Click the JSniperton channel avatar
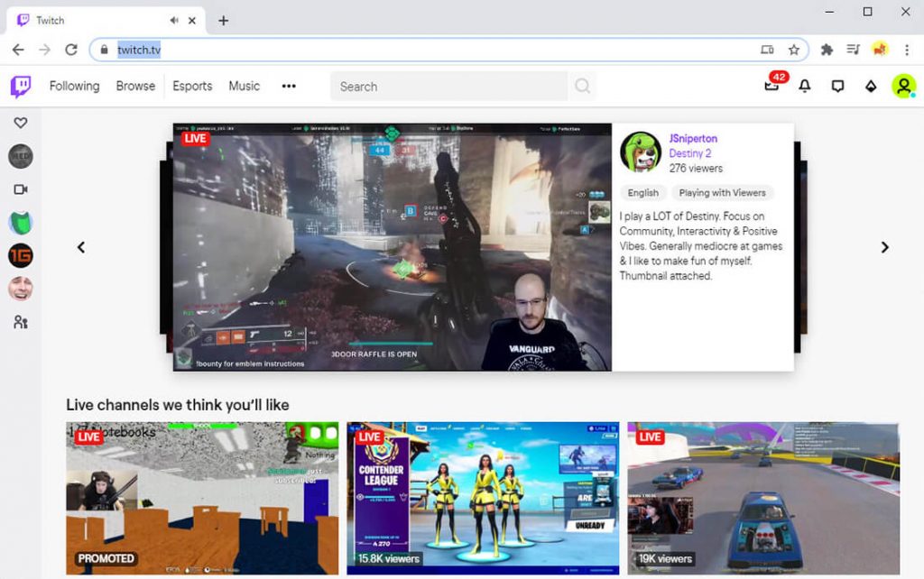Image resolution: width=924 pixels, height=579 pixels. 641,152
